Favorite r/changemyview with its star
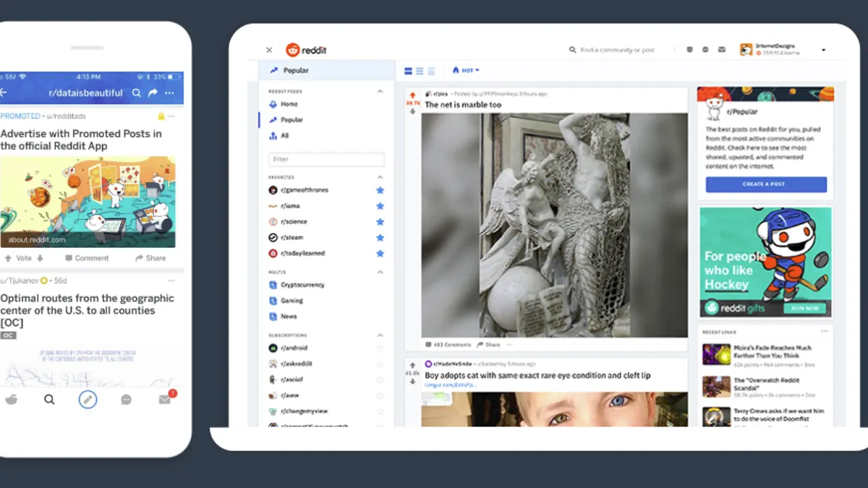This screenshot has height=488, width=868. (x=380, y=411)
